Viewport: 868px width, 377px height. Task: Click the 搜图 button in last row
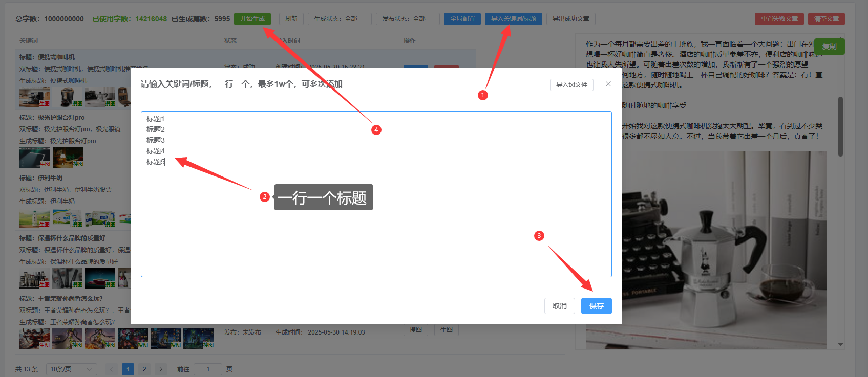(416, 330)
